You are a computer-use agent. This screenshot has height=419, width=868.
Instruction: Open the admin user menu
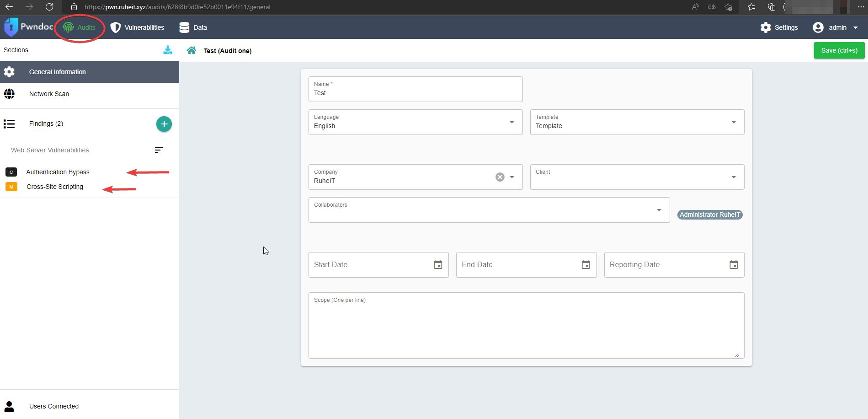(x=836, y=27)
